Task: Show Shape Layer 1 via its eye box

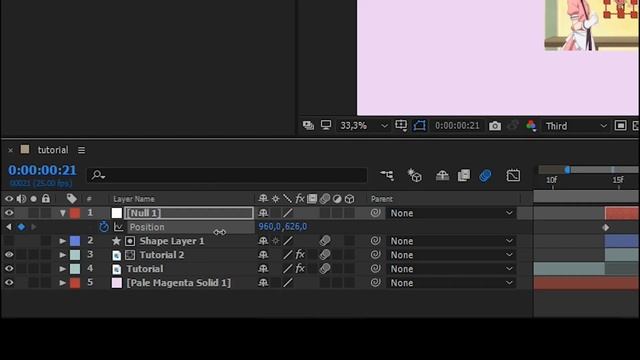Action: (9, 241)
